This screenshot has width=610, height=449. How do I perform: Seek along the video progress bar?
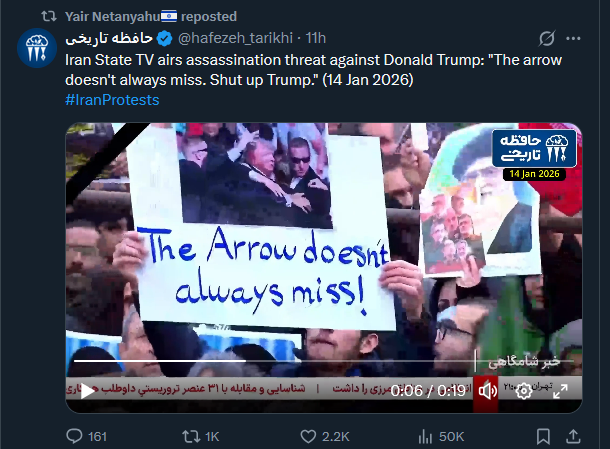pyautogui.click(x=324, y=361)
